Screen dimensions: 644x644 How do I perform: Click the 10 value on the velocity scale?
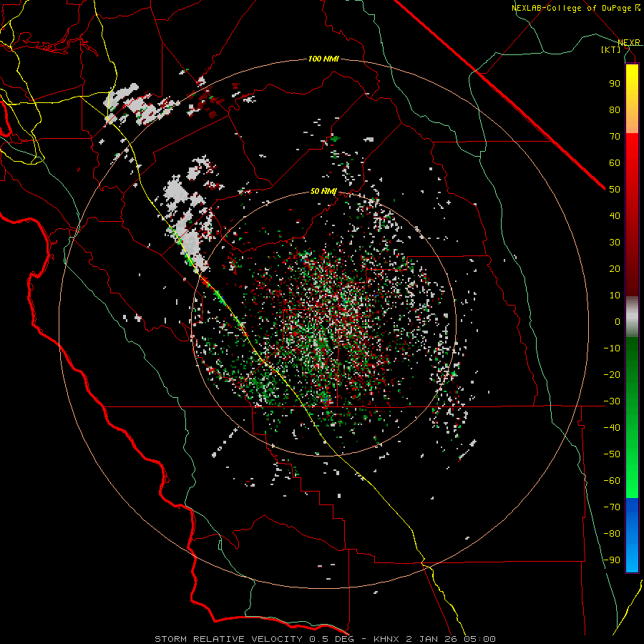615,296
